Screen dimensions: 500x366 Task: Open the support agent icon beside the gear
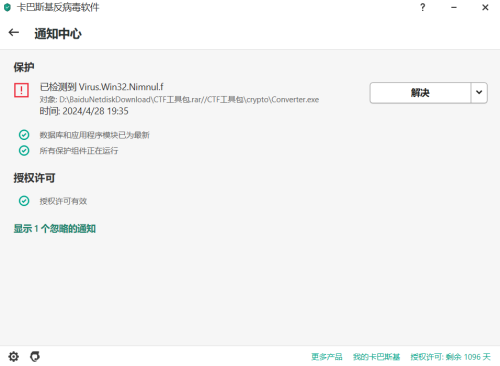click(x=35, y=356)
